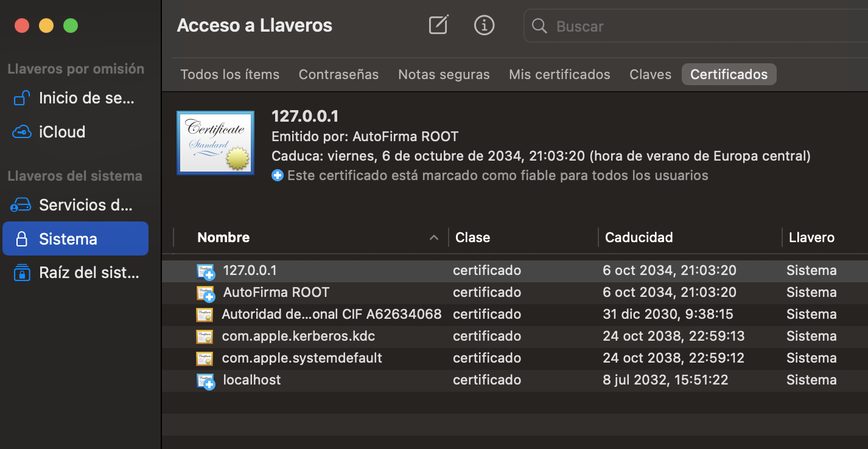
Task: Open the Inicio de sesión keychain
Action: point(86,98)
